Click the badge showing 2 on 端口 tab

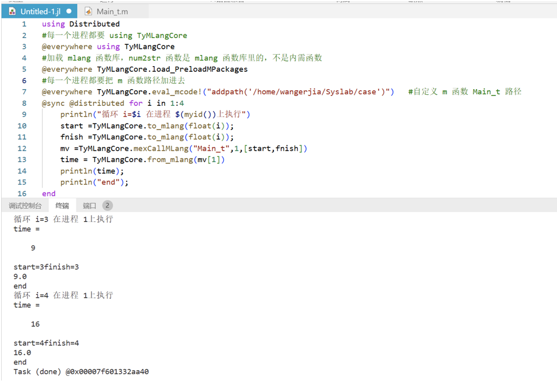(107, 205)
